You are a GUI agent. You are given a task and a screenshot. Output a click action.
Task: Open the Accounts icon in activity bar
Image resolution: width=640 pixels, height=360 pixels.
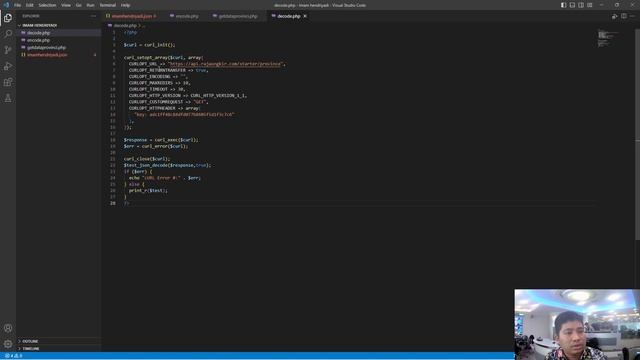click(x=8, y=328)
